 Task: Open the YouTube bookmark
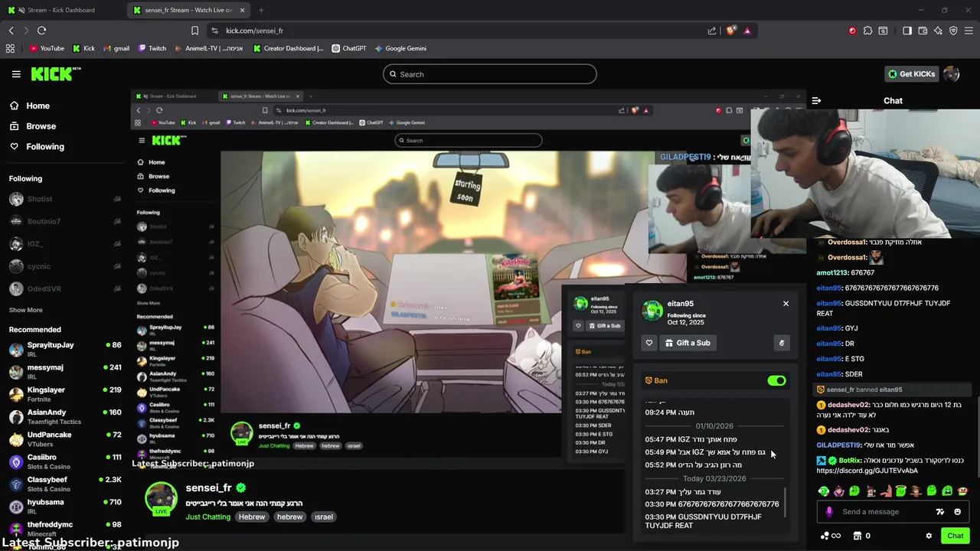(47, 48)
